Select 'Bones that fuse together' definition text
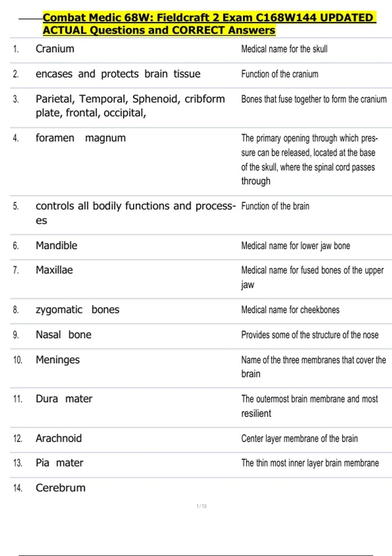Viewport: 392px width, 556px height. coord(314,99)
